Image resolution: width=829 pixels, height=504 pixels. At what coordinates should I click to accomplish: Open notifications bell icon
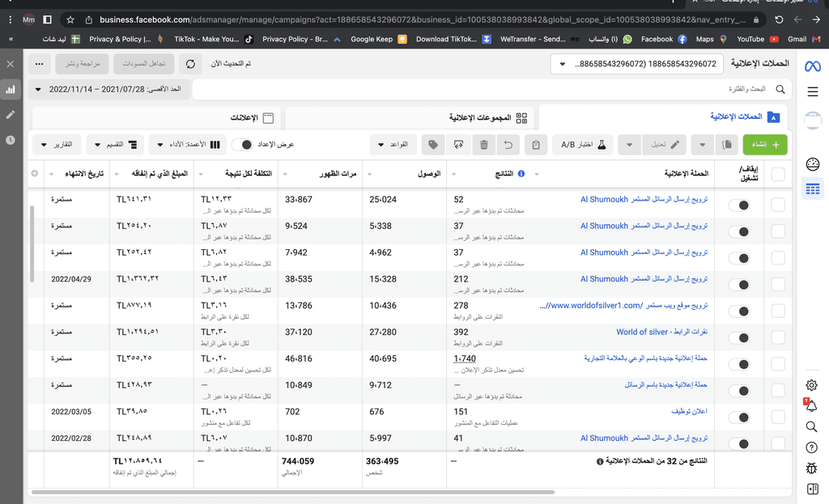click(811, 405)
